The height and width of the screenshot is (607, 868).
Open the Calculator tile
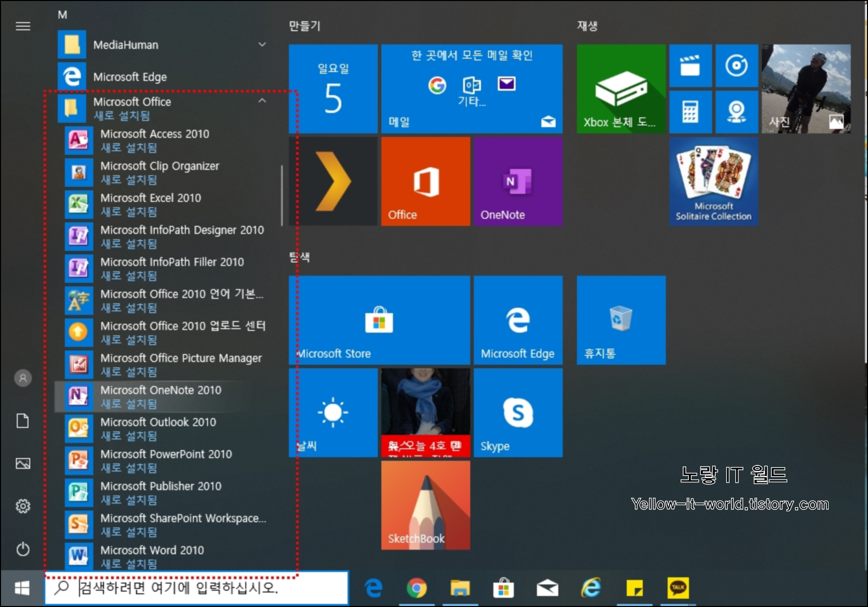click(690, 112)
